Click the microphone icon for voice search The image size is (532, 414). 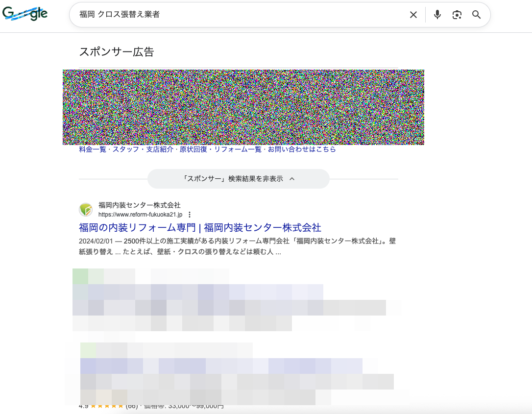pos(437,15)
